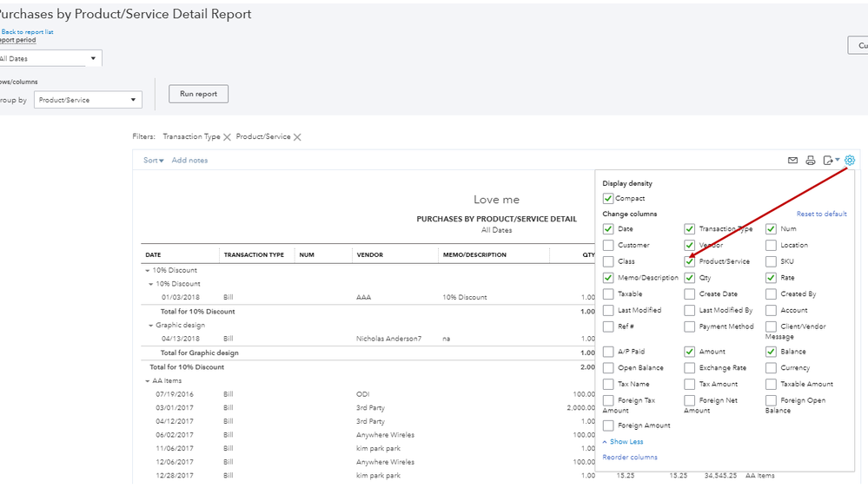Click the Reorder columns link

pos(630,458)
